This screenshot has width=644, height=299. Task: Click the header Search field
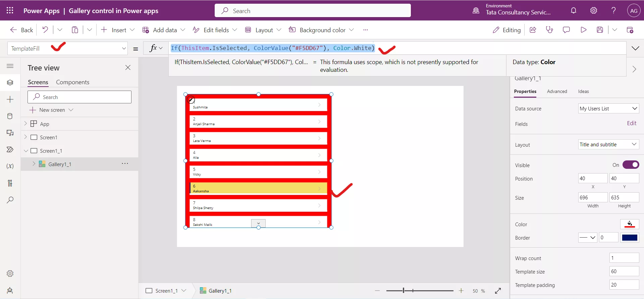313,10
